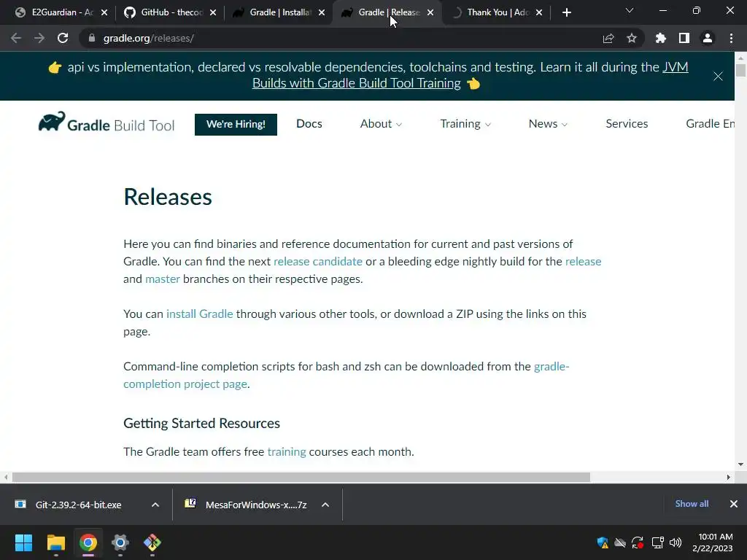Open the Extensions puzzle icon
The width and height of the screenshot is (747, 560).
click(x=661, y=38)
